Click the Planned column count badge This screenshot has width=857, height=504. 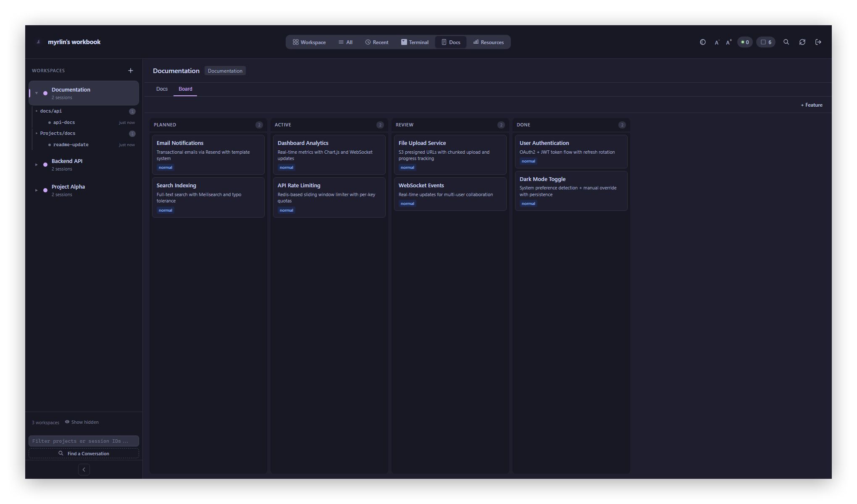click(x=259, y=125)
